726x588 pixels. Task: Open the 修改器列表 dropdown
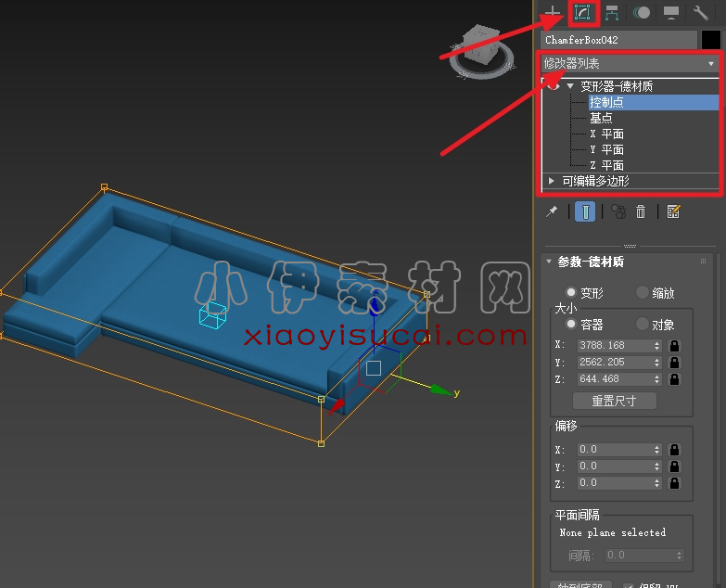630,63
